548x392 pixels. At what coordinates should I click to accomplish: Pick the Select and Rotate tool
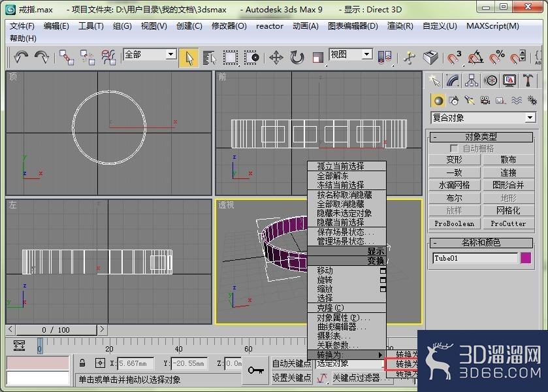297,57
